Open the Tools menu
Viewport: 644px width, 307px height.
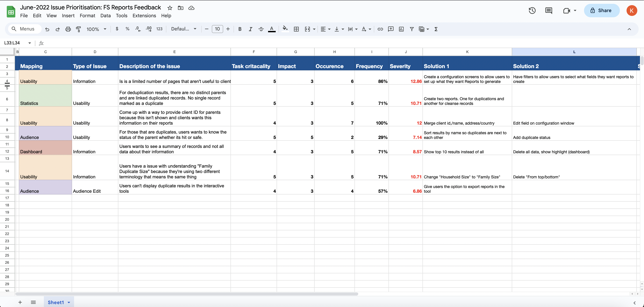pos(122,15)
